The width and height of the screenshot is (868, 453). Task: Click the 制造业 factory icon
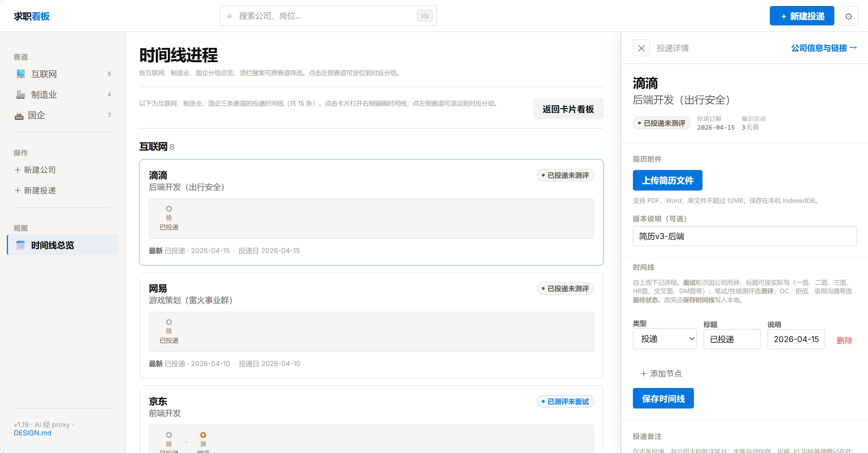[x=21, y=94]
